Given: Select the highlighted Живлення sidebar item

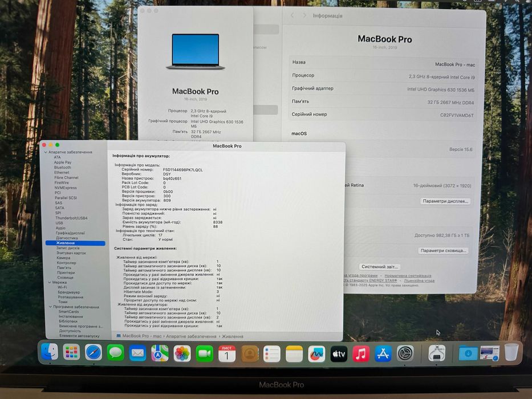Looking at the screenshot, I should click(75, 243).
